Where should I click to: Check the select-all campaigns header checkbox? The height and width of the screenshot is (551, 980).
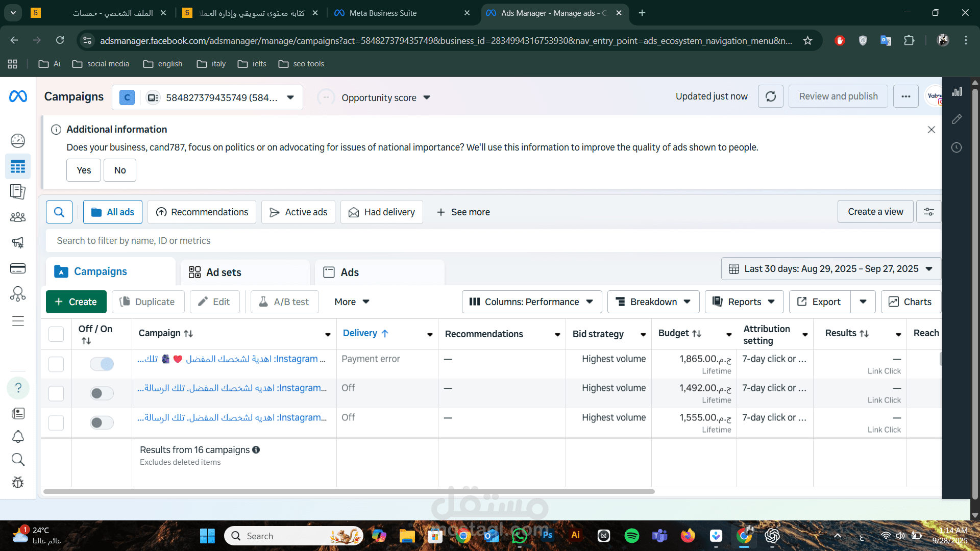pos(56,334)
